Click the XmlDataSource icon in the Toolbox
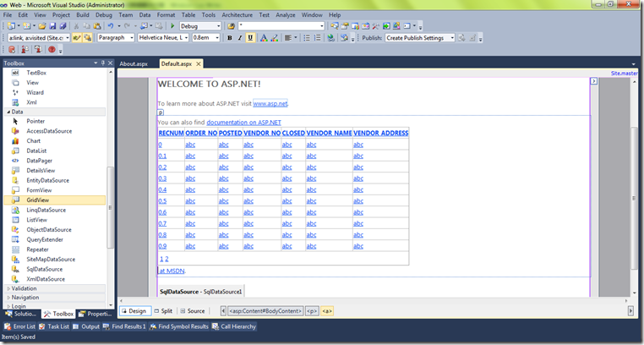This screenshot has width=644, height=345. pyautogui.click(x=15, y=279)
